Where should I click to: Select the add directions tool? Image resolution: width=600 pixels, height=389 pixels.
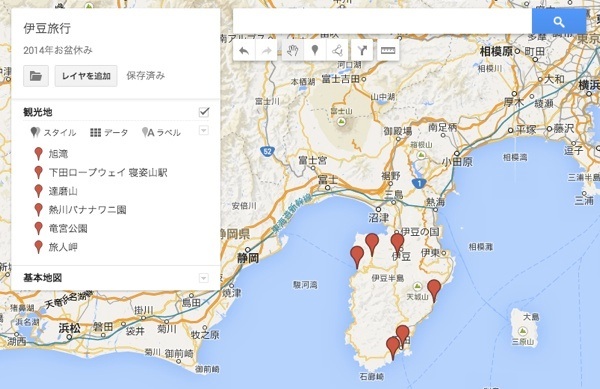pos(362,50)
